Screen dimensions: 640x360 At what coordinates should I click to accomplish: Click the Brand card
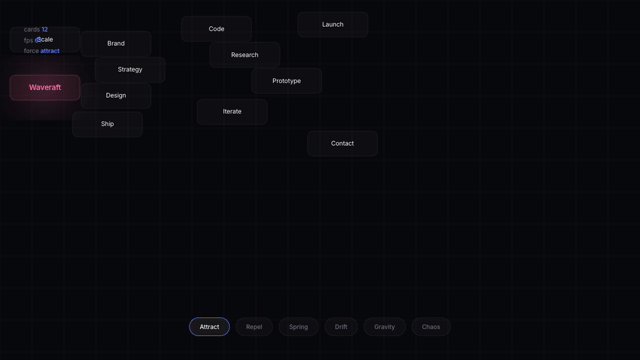pos(116,43)
